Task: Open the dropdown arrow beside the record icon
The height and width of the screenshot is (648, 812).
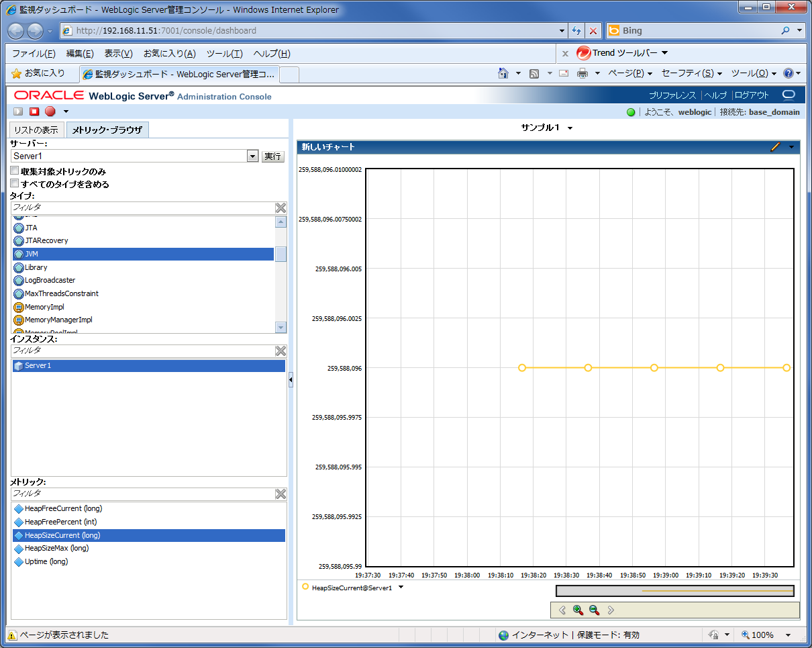Action: 66,111
